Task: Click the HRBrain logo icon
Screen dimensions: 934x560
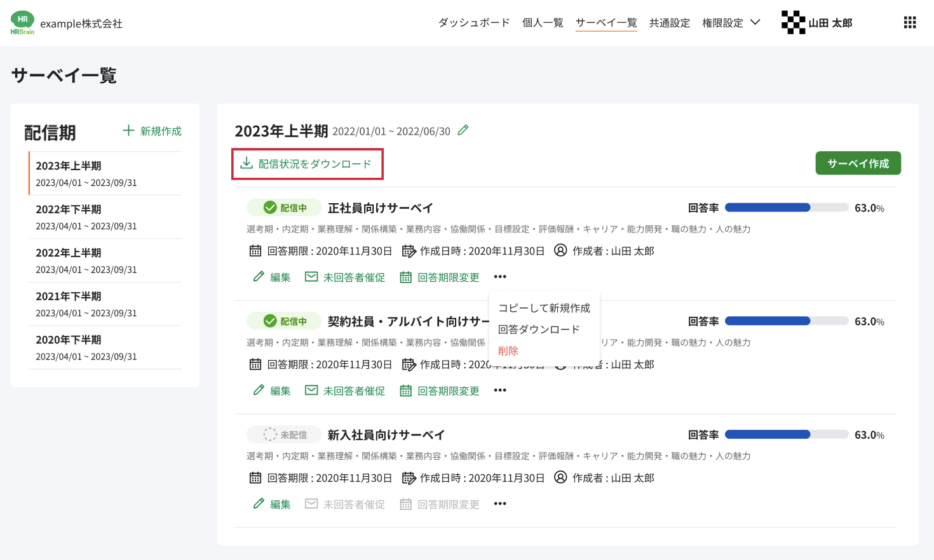Action: tap(21, 22)
